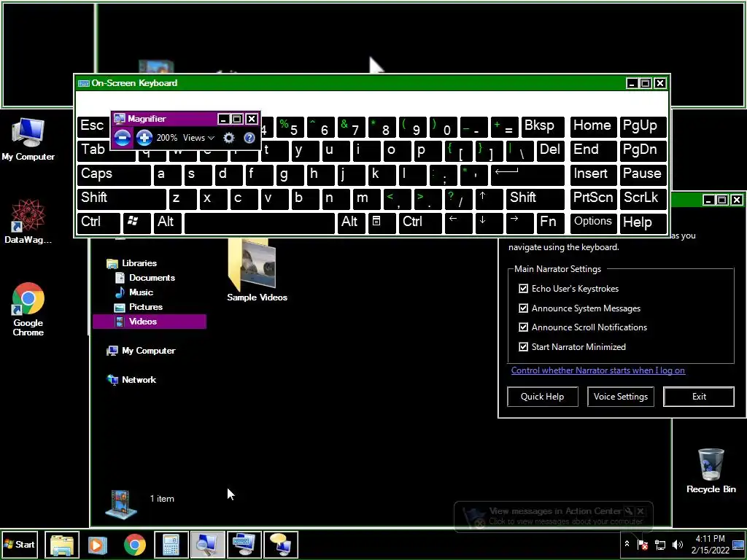Switch to On-Screen Keyboard taskbar icon
Image resolution: width=747 pixels, height=560 pixels.
(x=244, y=544)
